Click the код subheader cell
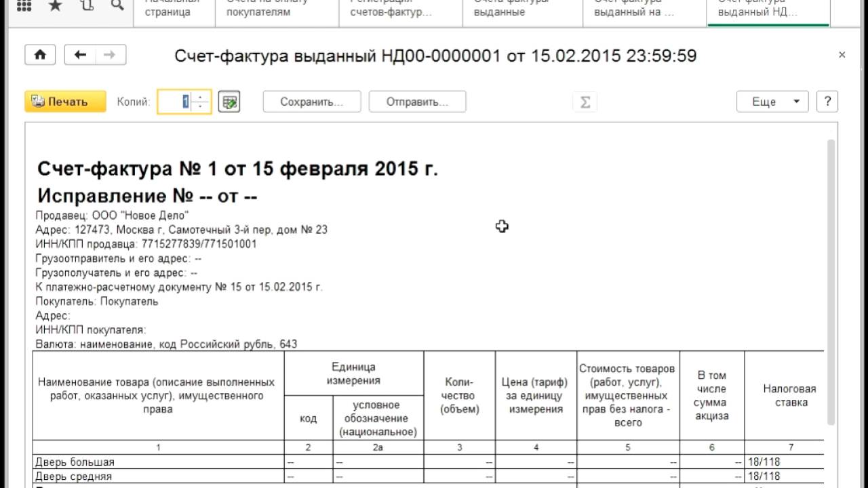868x488 pixels. click(x=309, y=418)
